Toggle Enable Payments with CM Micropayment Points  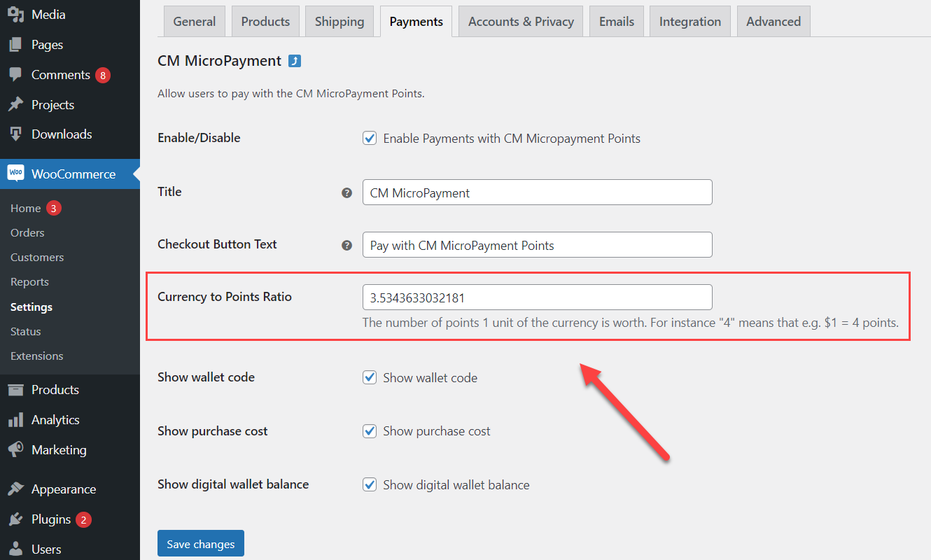(x=370, y=139)
